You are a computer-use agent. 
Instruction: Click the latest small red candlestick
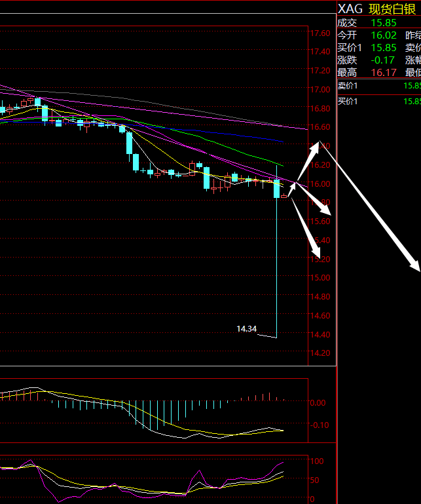point(284,196)
